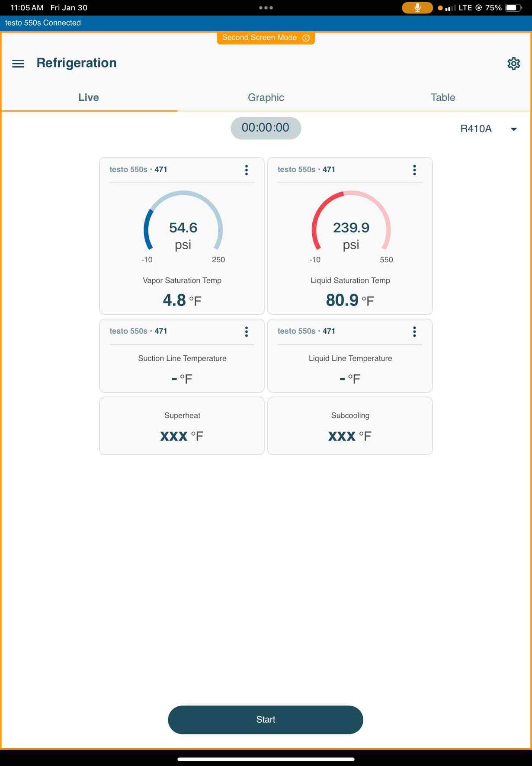
Task: Select the R410A refrigerant selector
Action: point(488,129)
